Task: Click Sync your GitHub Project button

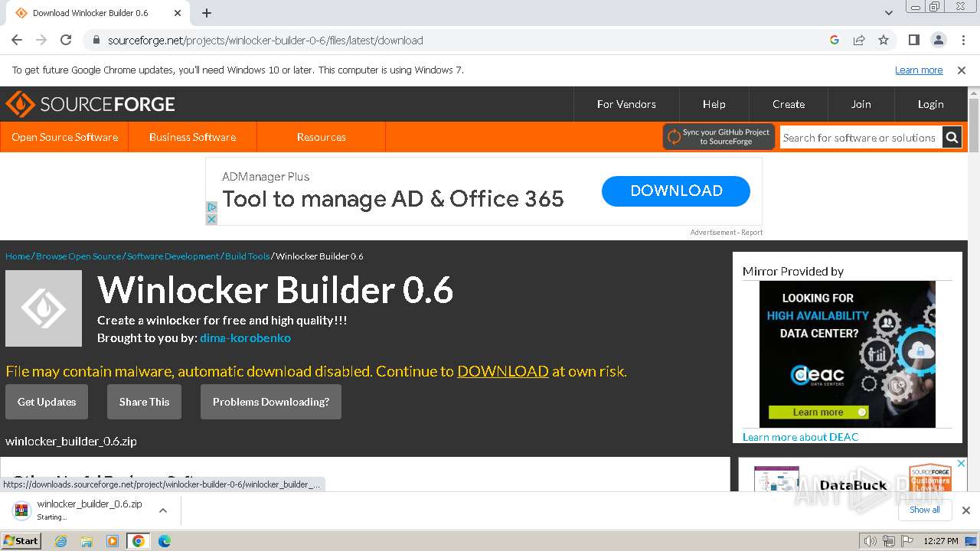Action: (719, 137)
